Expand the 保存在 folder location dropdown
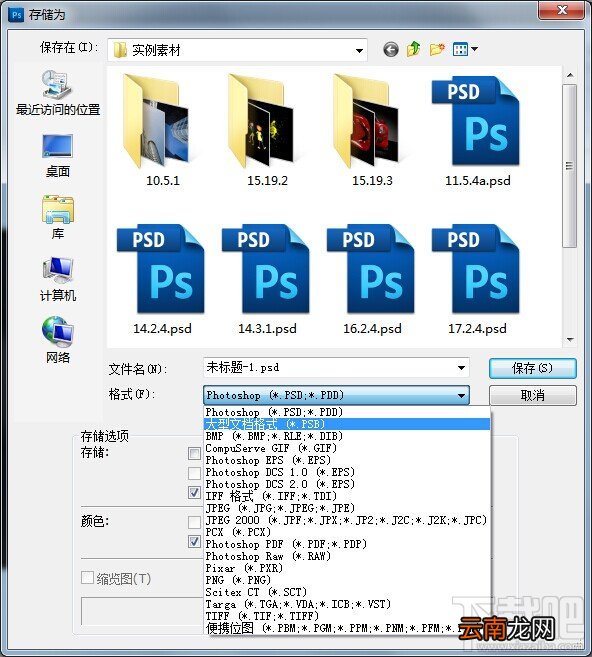 coord(359,50)
